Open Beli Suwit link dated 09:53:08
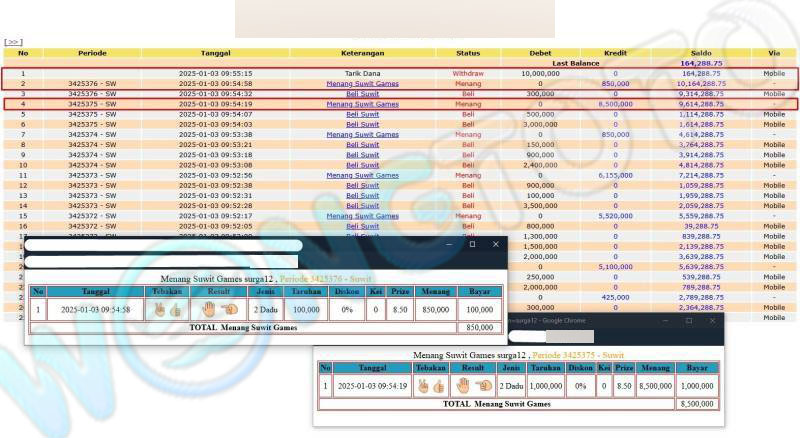 click(362, 165)
